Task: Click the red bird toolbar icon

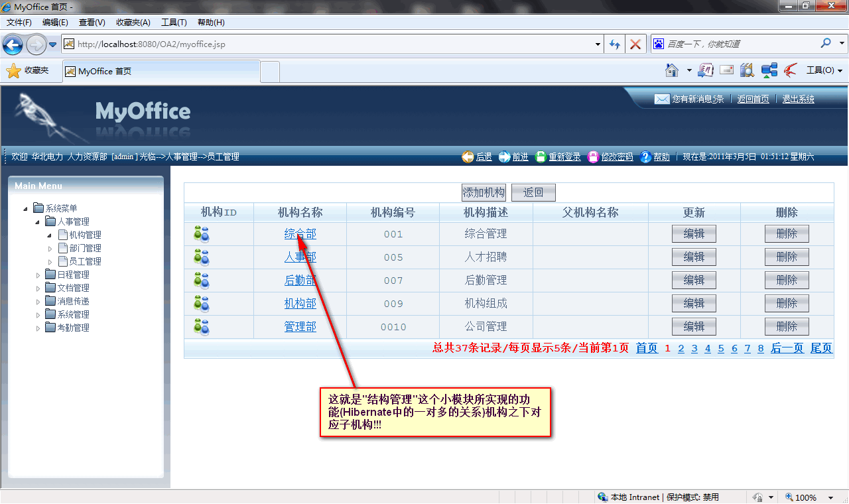Action: [790, 70]
